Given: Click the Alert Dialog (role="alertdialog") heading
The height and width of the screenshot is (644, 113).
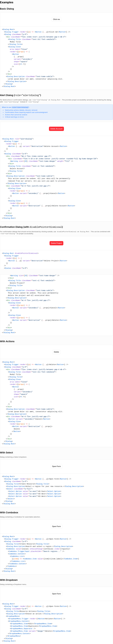Looking at the screenshot, I should pos(20,95).
